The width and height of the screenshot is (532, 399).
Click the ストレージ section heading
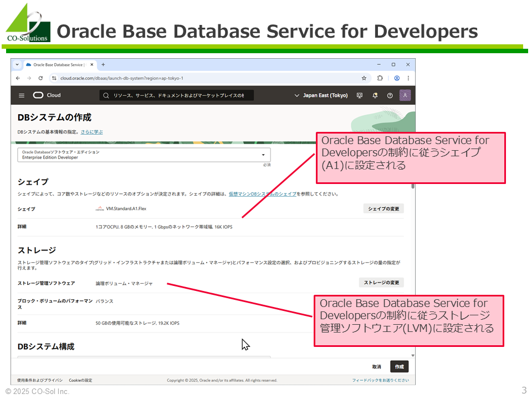click(x=37, y=250)
